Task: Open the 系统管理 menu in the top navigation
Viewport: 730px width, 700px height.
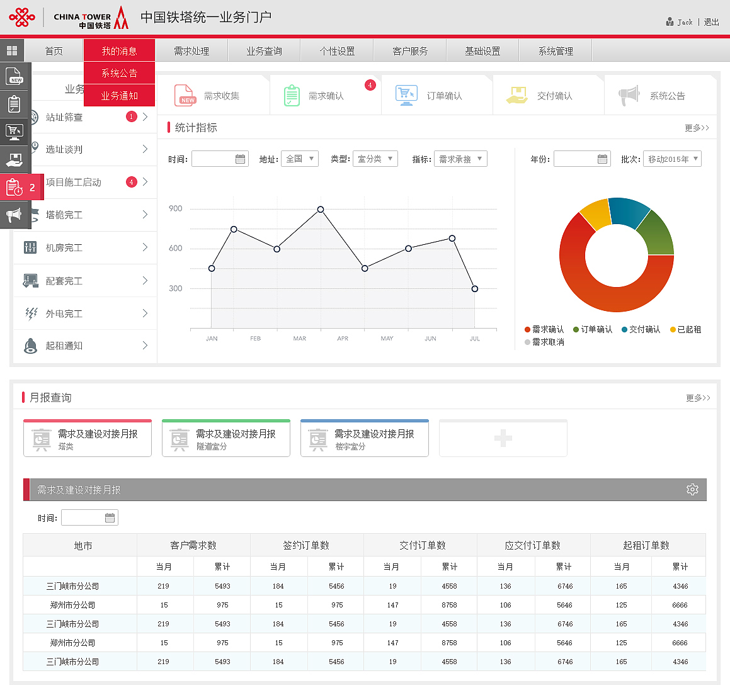Action: point(554,50)
